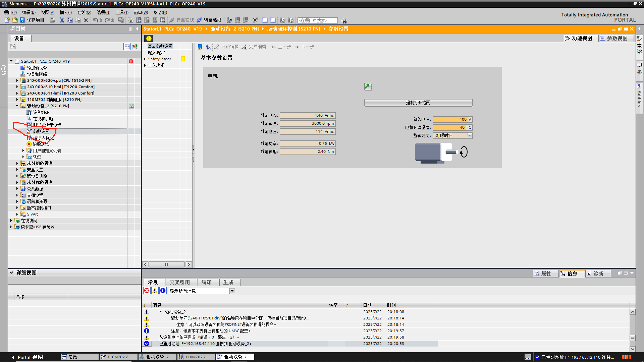Select 输入/输出 in parameter navigation
Image resolution: width=644 pixels, height=362 pixels.
[x=157, y=53]
